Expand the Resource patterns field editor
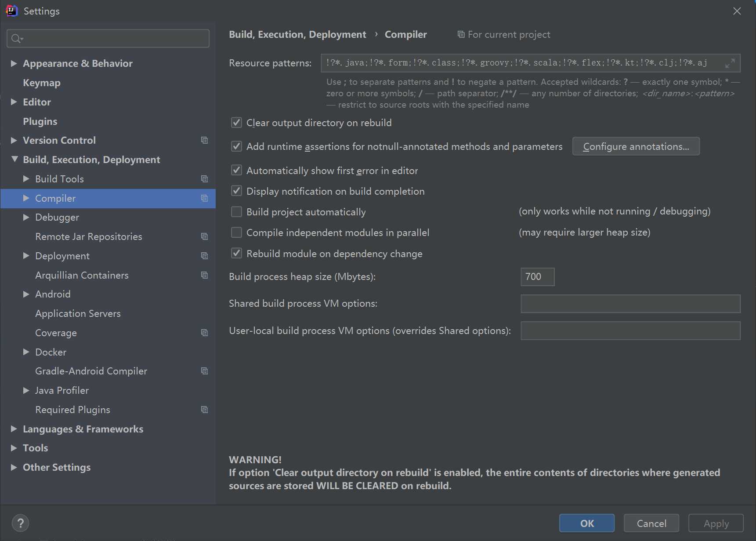 [730, 63]
